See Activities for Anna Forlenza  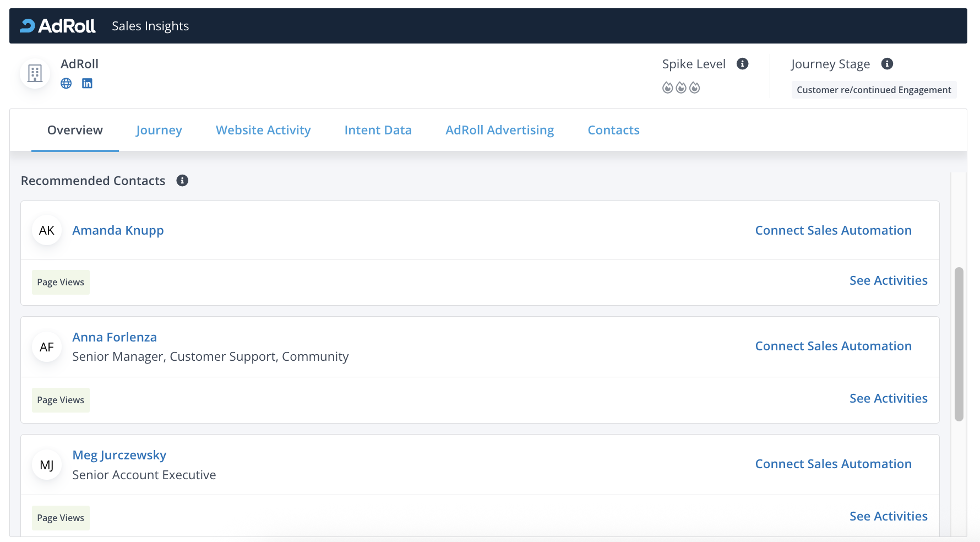coord(888,398)
